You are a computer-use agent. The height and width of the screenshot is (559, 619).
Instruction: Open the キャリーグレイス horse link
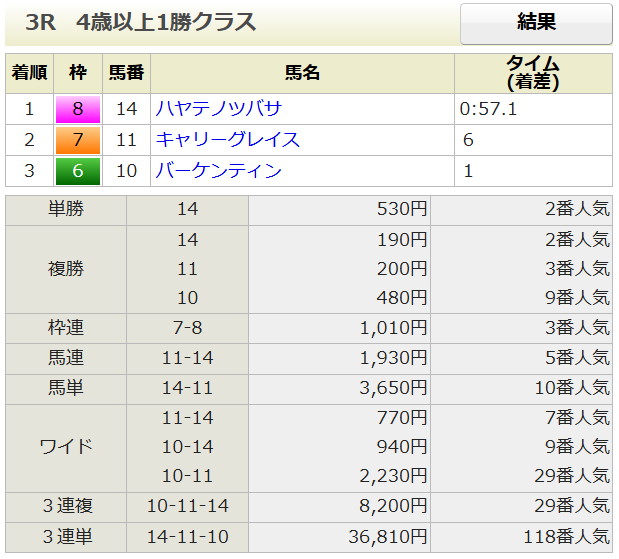click(x=227, y=140)
